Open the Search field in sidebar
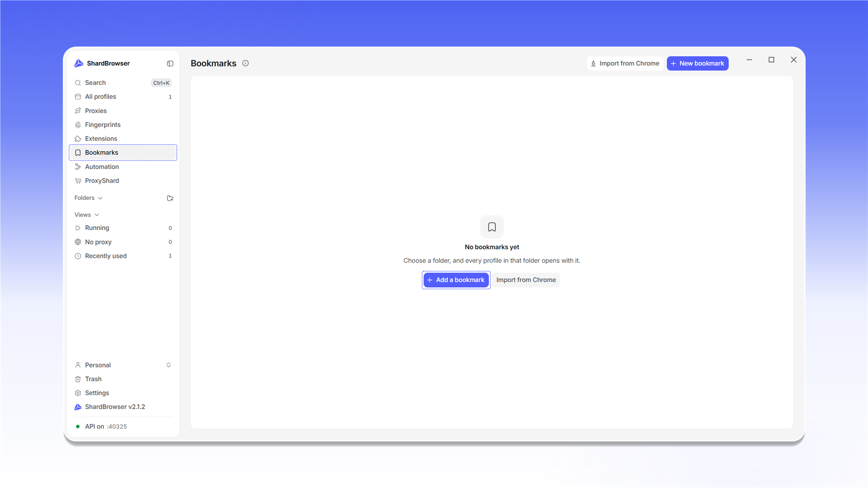Screen dimensions: 868x488 (x=123, y=83)
